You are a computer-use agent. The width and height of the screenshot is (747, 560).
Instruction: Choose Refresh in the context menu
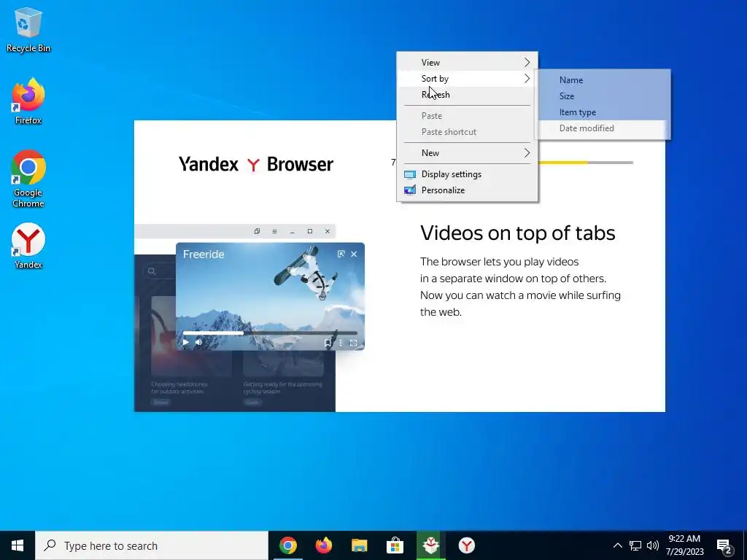coord(468,95)
